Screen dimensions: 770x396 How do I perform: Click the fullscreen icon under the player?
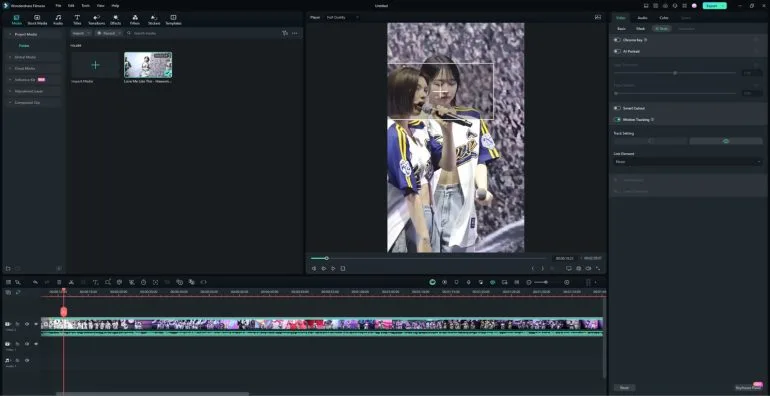(x=598, y=268)
